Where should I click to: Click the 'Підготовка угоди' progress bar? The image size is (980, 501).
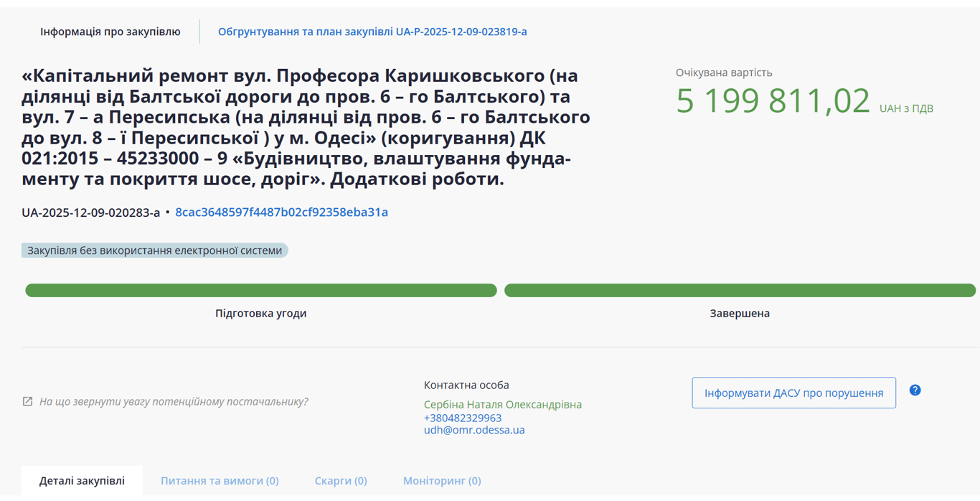click(x=260, y=290)
